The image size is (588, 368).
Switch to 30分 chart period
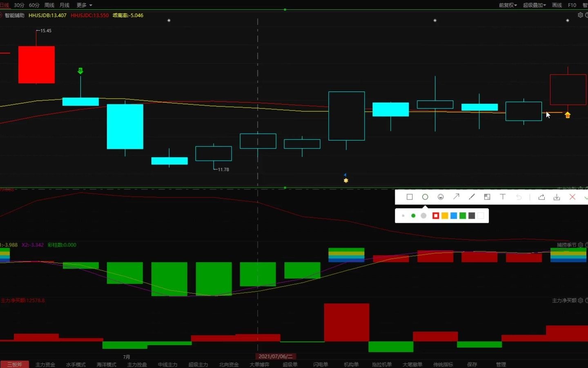tap(19, 5)
